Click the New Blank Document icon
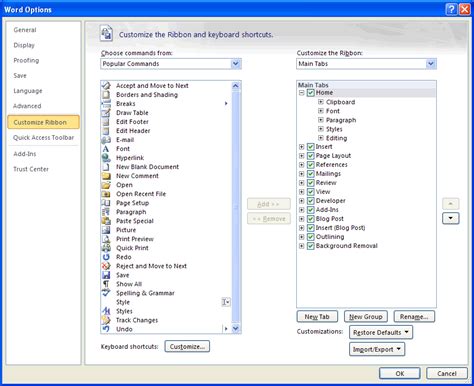Screen dimensions: 474x386 click(106, 167)
